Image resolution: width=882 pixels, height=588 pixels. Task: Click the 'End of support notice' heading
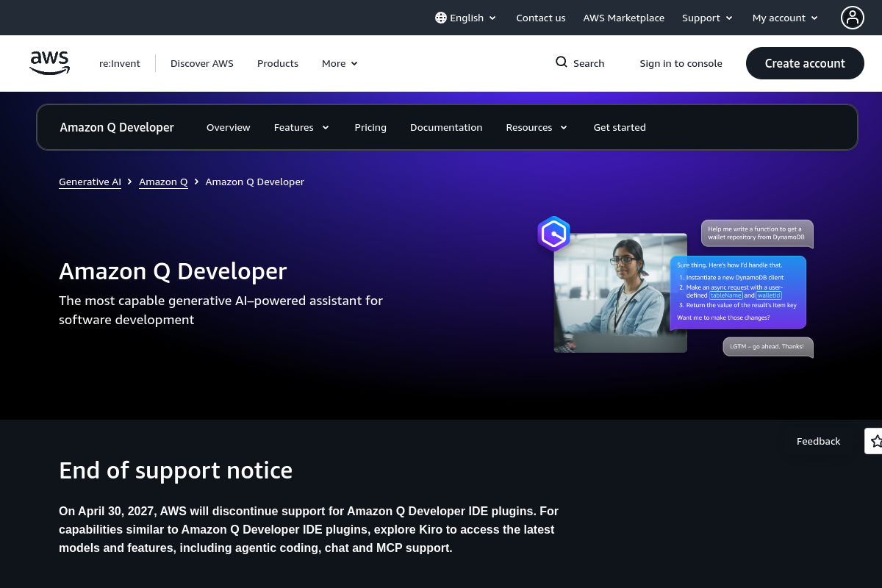tap(176, 470)
